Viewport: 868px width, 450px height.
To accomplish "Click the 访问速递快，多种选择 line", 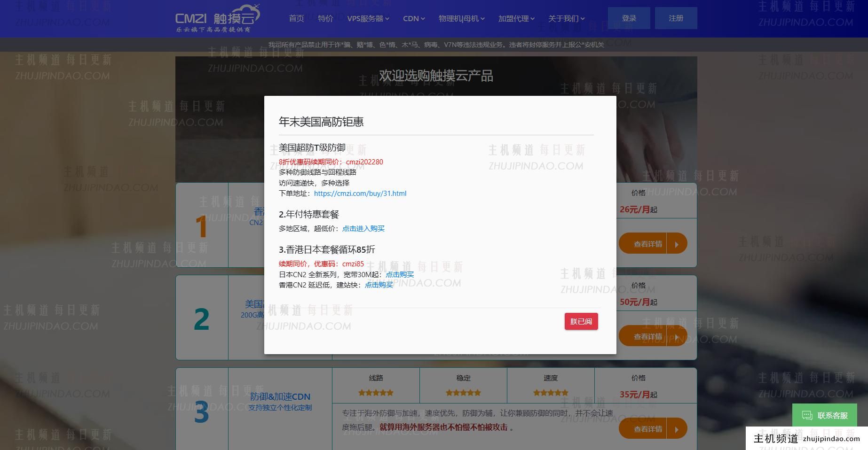I will coord(314,183).
